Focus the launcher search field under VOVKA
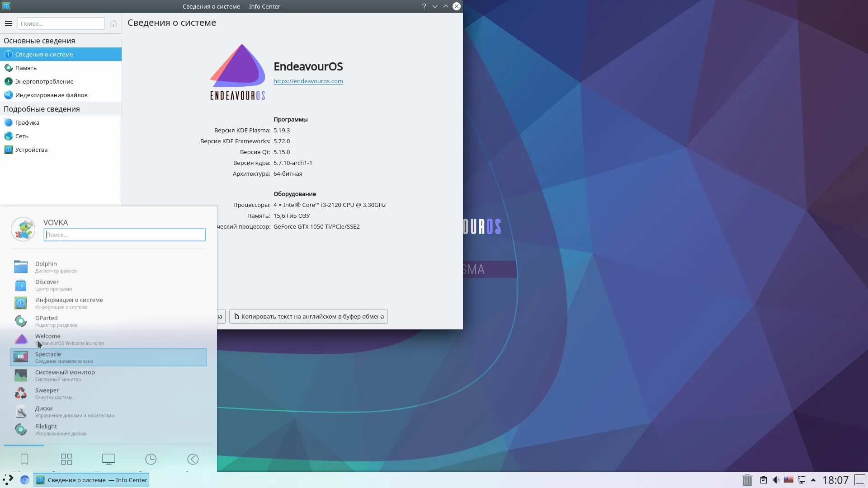 [125, 235]
